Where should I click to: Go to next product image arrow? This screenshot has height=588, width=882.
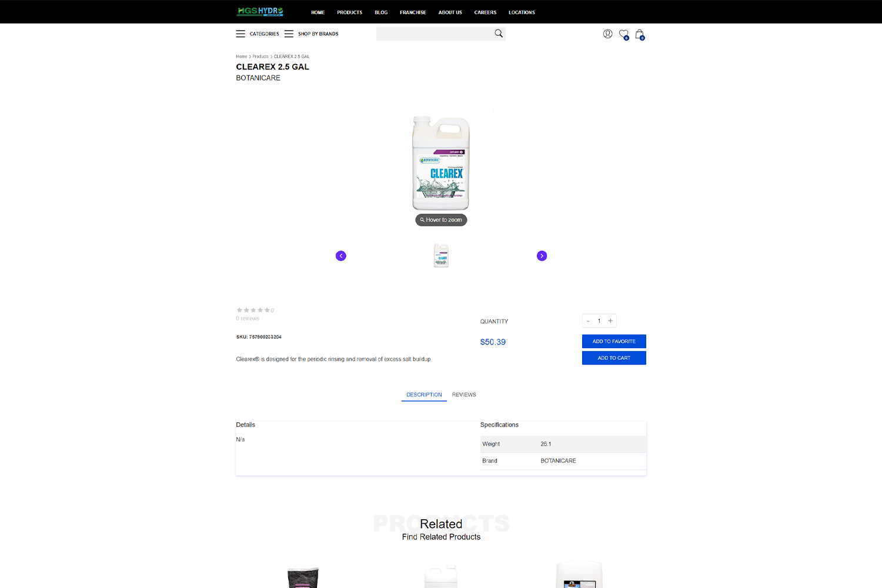(542, 256)
